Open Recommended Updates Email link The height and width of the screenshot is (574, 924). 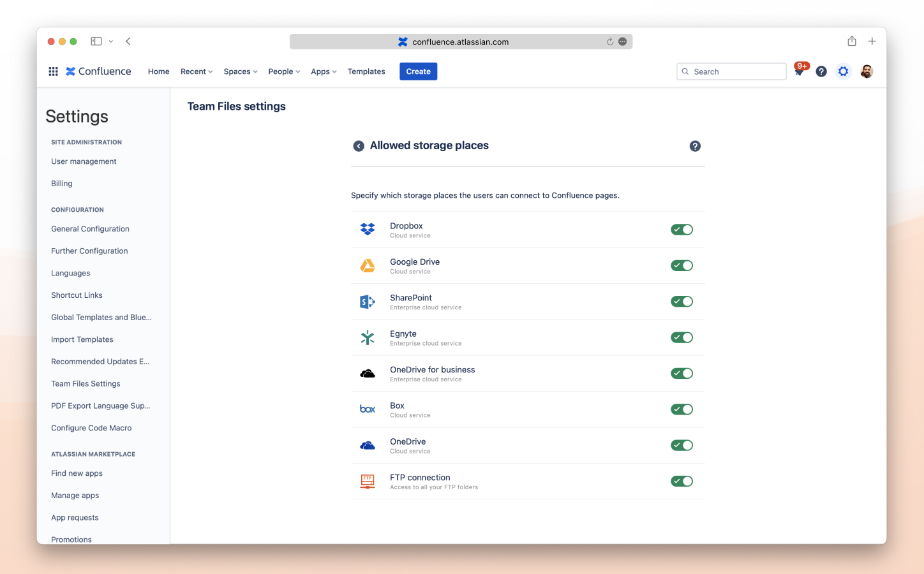click(100, 362)
